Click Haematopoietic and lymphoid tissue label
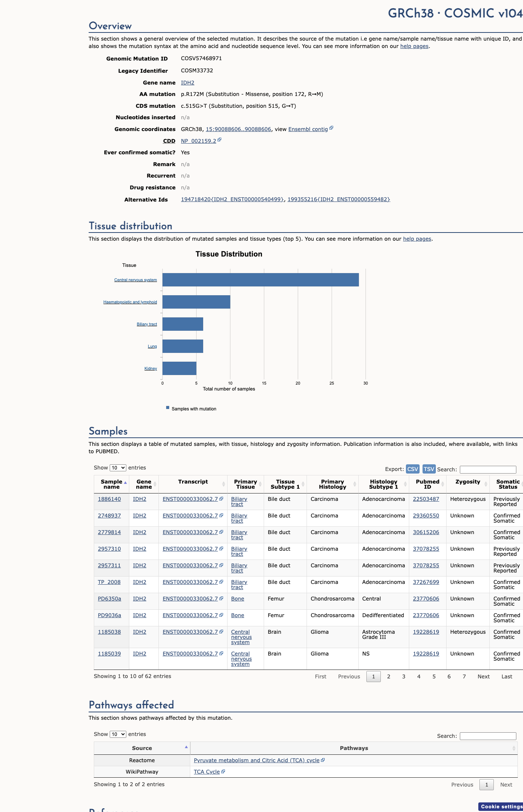 [130, 302]
